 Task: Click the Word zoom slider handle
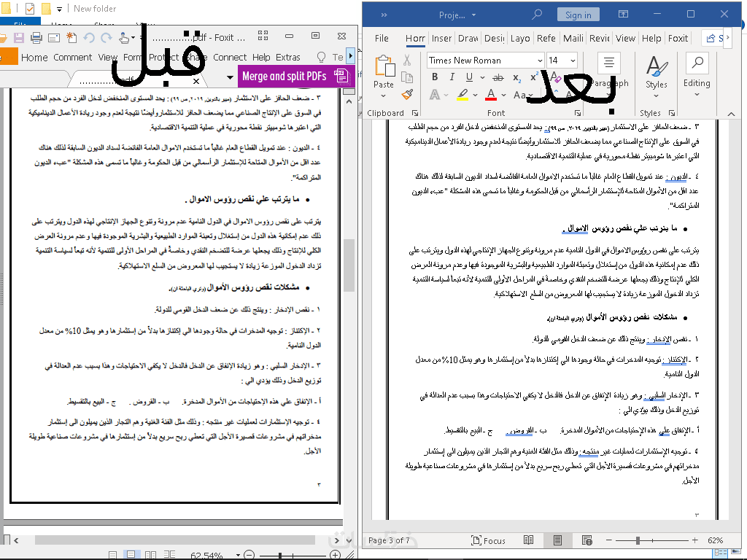tap(638, 540)
